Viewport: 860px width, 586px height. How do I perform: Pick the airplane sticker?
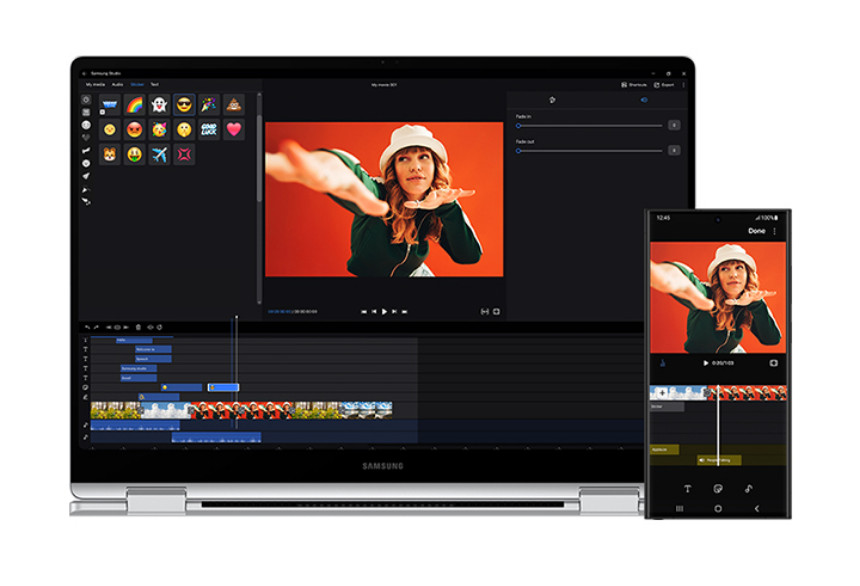click(x=159, y=155)
